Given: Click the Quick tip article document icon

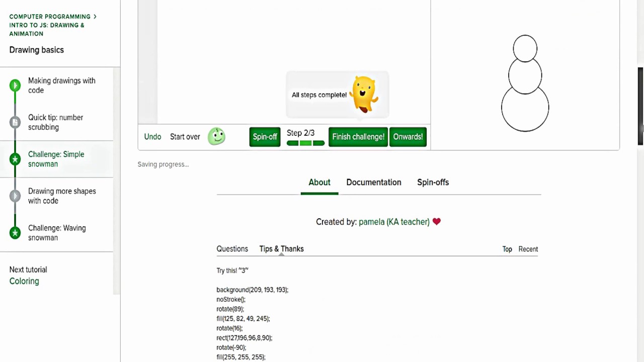Looking at the screenshot, I should click(15, 122).
